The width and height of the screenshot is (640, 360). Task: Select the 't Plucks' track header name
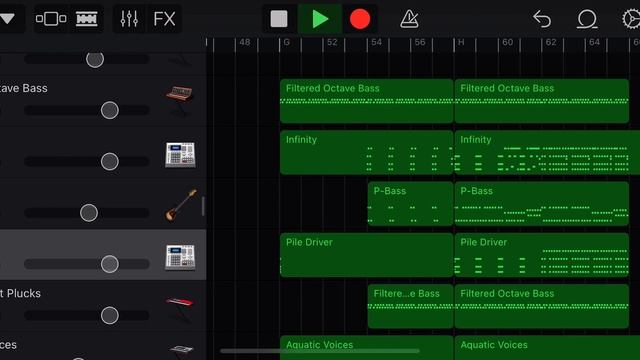[20, 293]
